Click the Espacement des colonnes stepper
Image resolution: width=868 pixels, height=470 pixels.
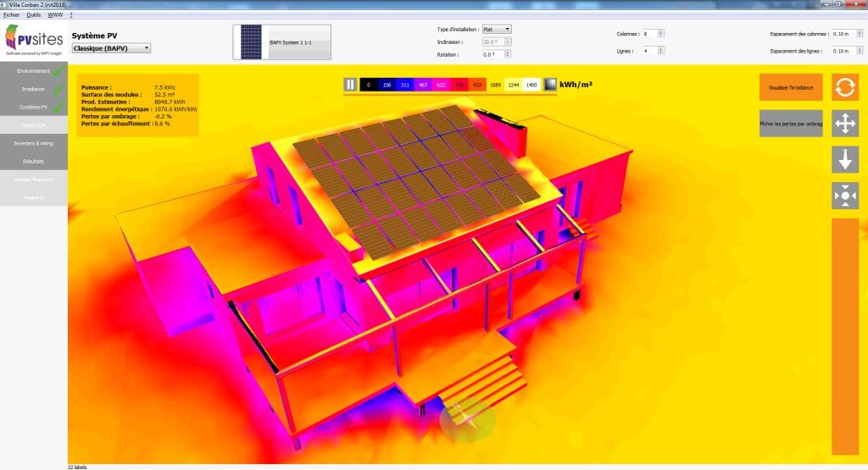point(854,34)
